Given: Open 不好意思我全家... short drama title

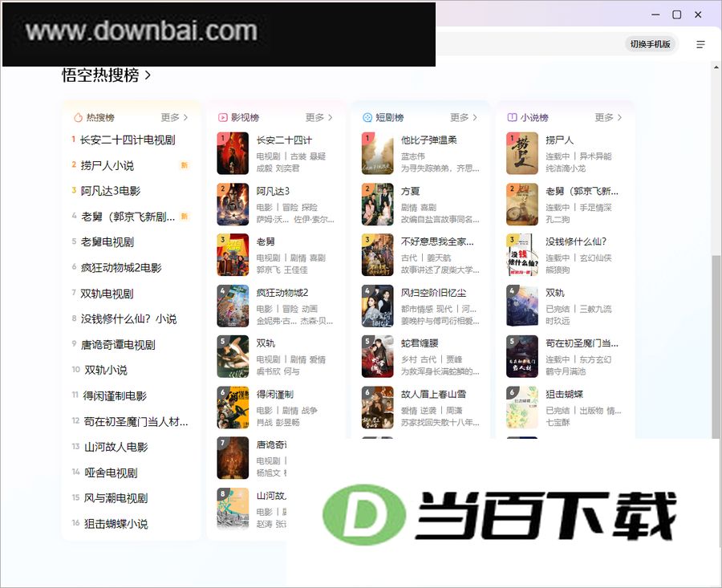Looking at the screenshot, I should coord(437,241).
